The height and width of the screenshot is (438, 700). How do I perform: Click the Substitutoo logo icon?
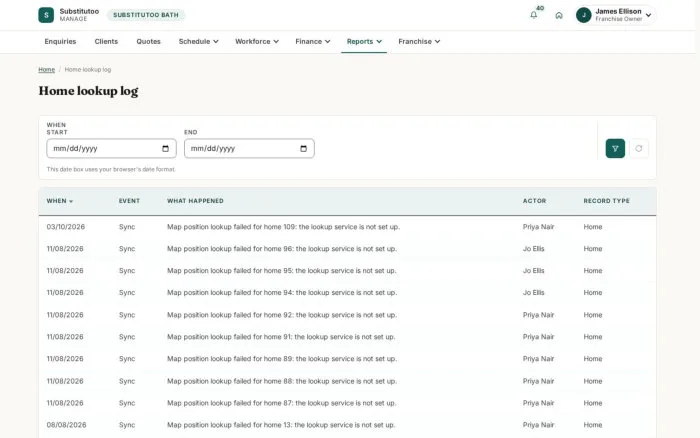click(46, 15)
